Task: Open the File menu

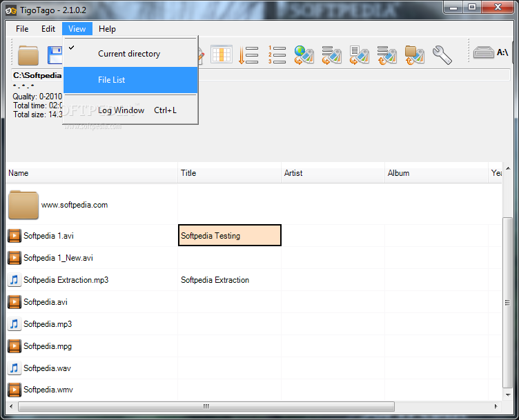Action: pyautogui.click(x=22, y=29)
